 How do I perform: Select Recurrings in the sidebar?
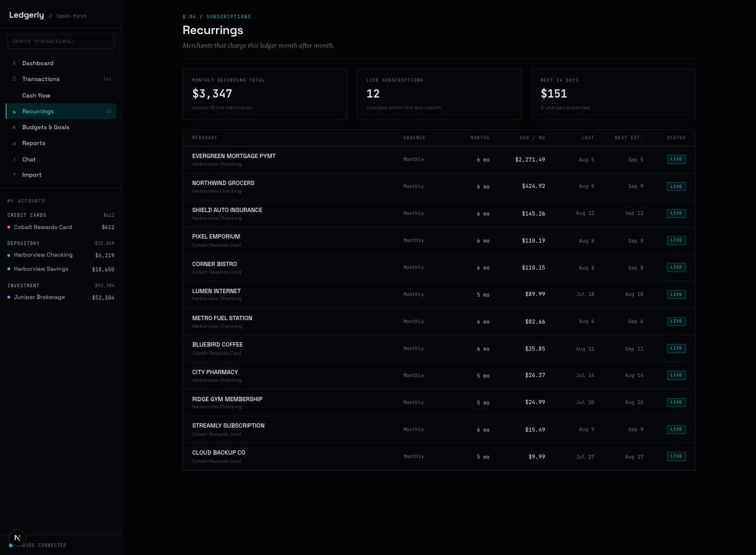(x=61, y=111)
